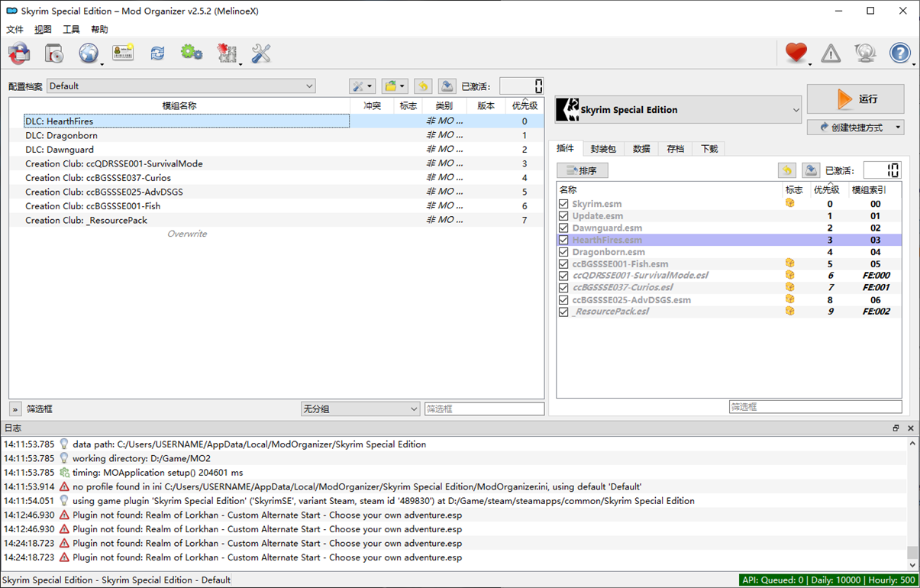Click the warning triangle notifications icon
Screen dimensions: 920x588
click(831, 53)
